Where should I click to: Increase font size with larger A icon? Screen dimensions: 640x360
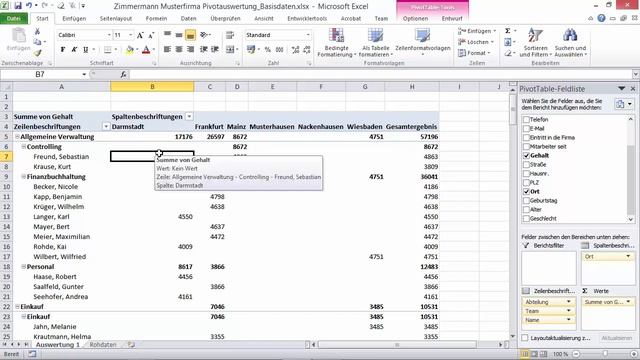tap(140, 35)
